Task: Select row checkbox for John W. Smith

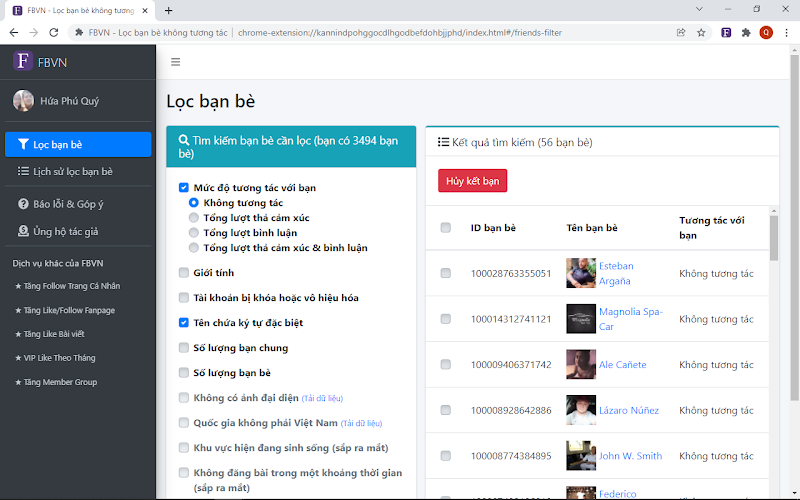Action: (x=445, y=456)
